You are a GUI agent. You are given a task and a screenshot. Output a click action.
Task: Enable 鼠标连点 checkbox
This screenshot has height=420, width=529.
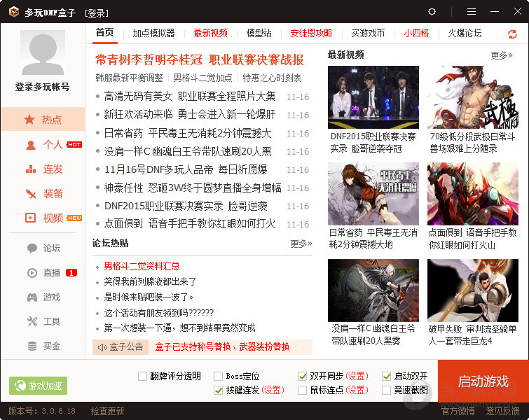[x=302, y=391]
